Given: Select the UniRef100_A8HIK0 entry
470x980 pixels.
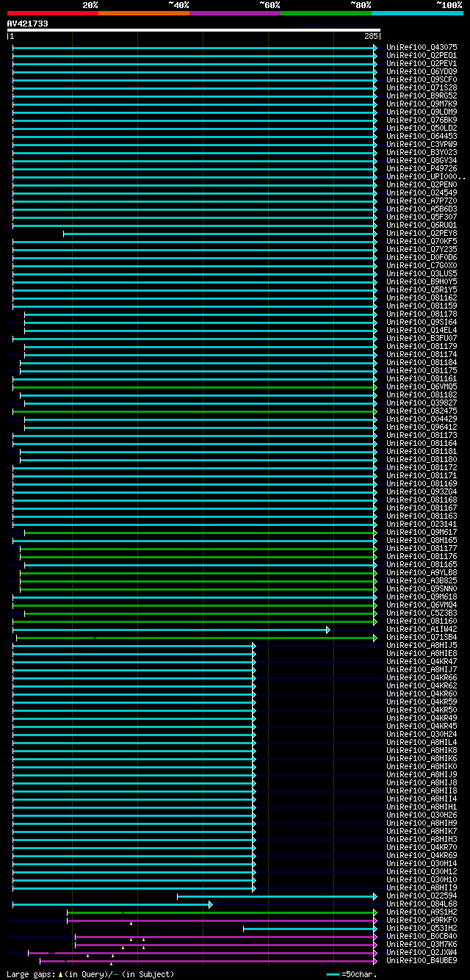Looking at the screenshot, I should pyautogui.click(x=422, y=766).
